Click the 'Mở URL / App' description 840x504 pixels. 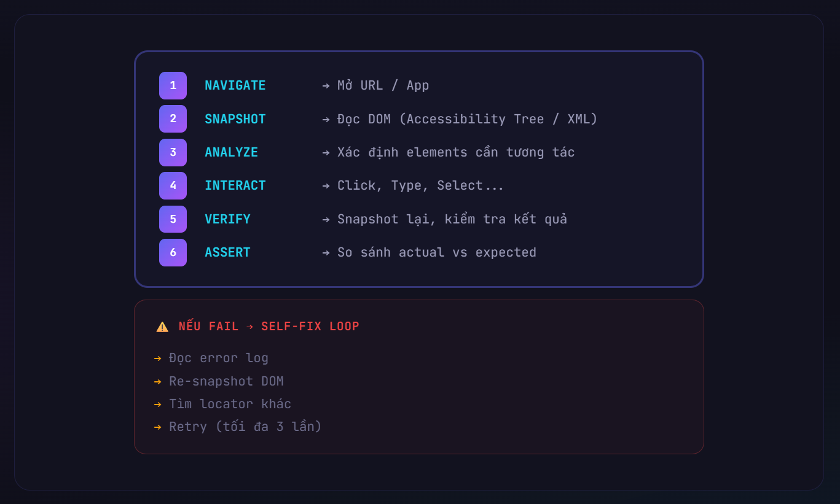(383, 85)
